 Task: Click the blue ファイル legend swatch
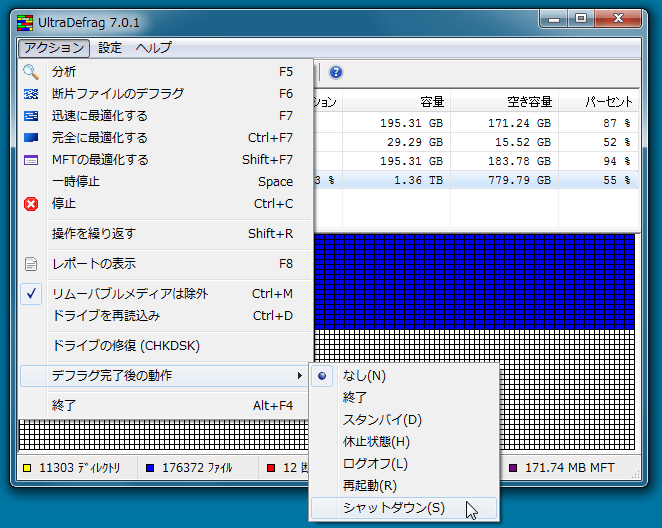pos(150,468)
